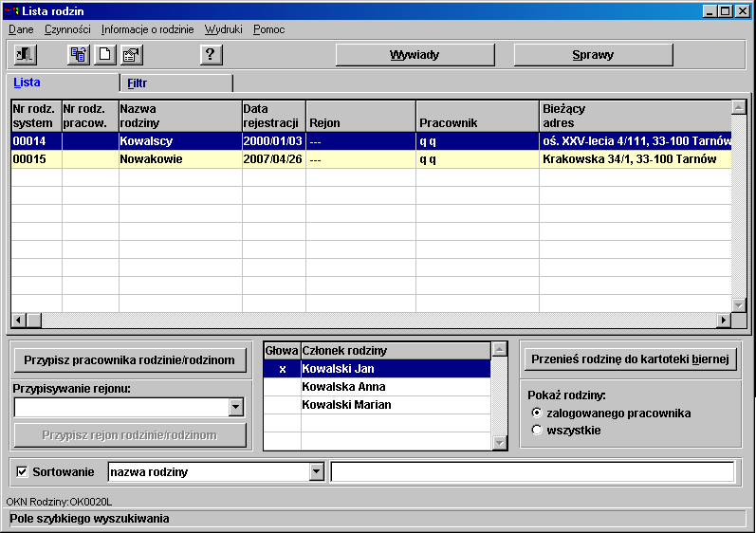
Task: Click address Krakowska 34/1, 33-100 Tarnów
Action: point(635,159)
